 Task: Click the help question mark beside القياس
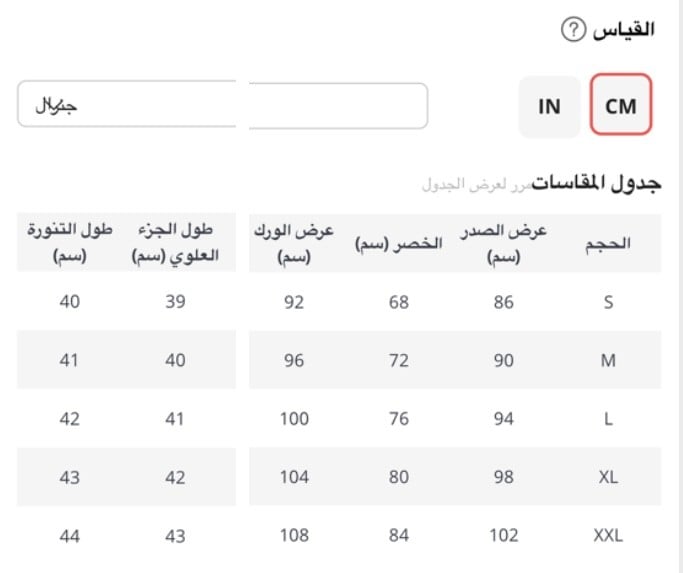click(x=572, y=30)
